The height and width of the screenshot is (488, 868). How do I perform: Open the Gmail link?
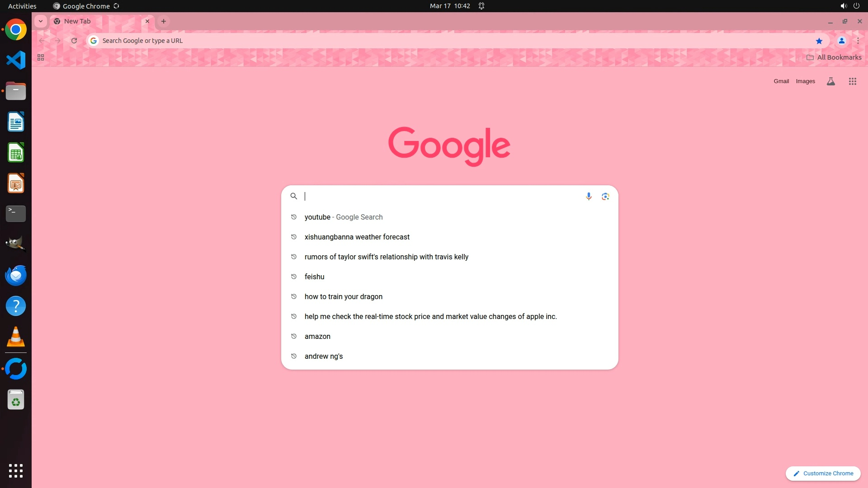coord(781,81)
